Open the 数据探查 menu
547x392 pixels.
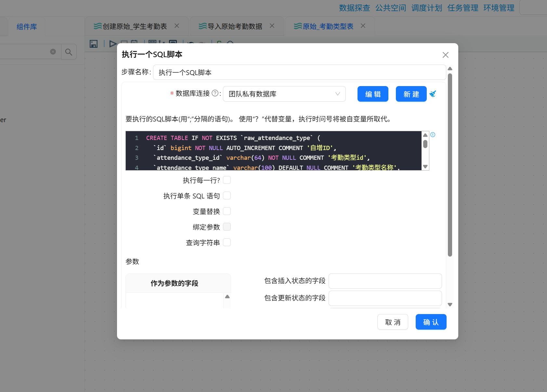pyautogui.click(x=355, y=8)
